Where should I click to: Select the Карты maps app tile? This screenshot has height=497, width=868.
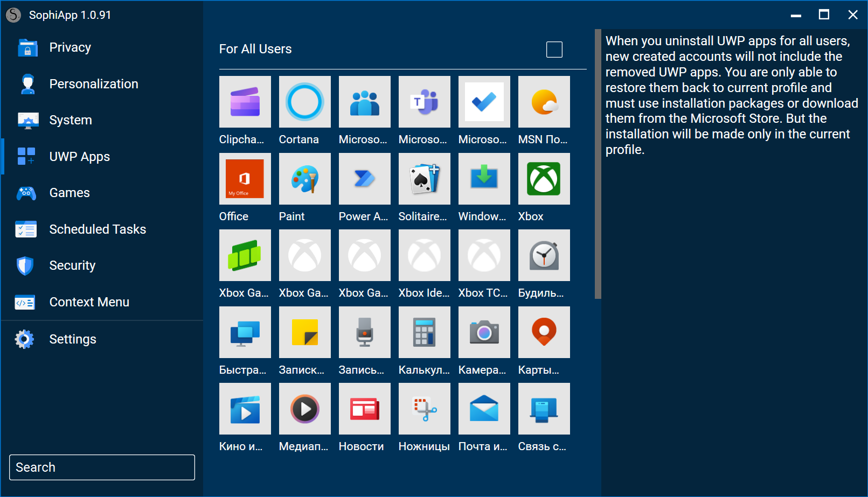[544, 332]
